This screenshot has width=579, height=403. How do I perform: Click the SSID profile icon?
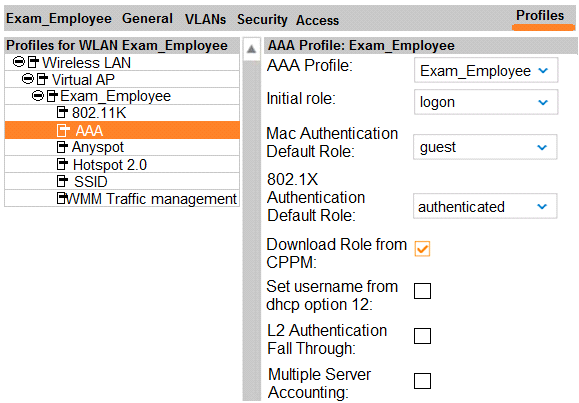point(62,181)
